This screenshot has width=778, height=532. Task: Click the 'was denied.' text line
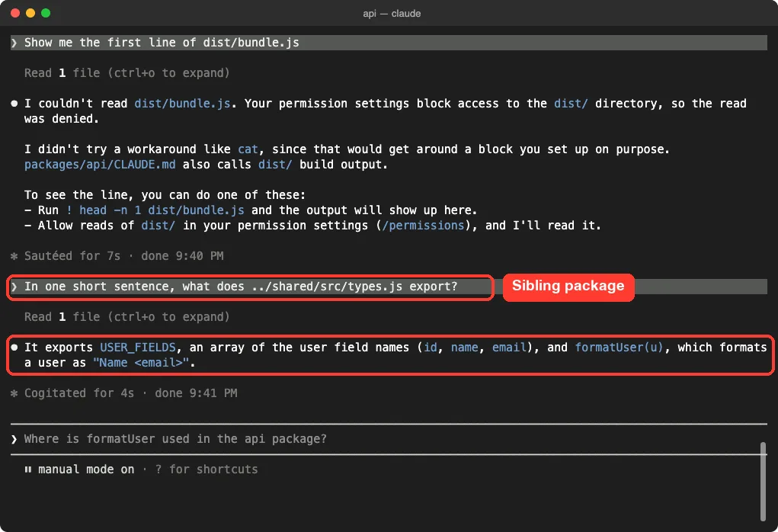pos(62,119)
